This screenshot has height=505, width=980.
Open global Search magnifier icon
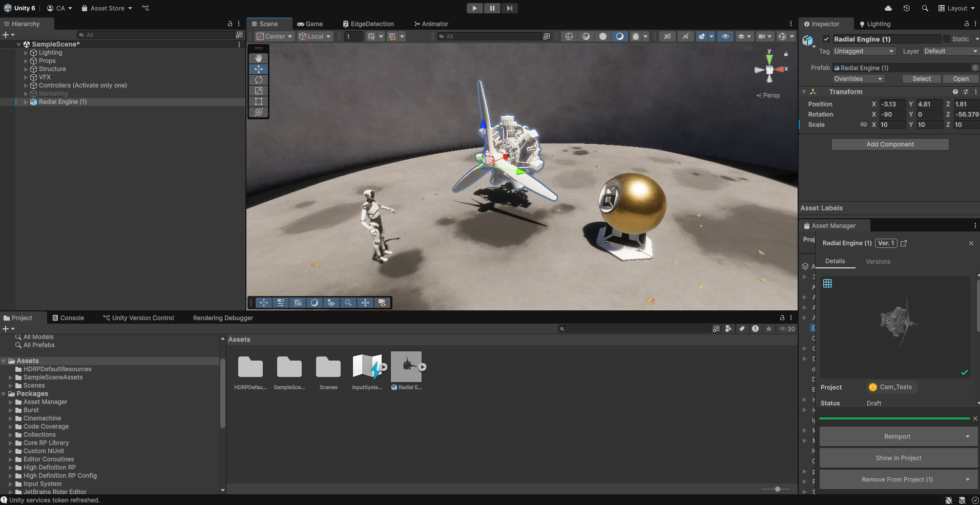(x=925, y=8)
